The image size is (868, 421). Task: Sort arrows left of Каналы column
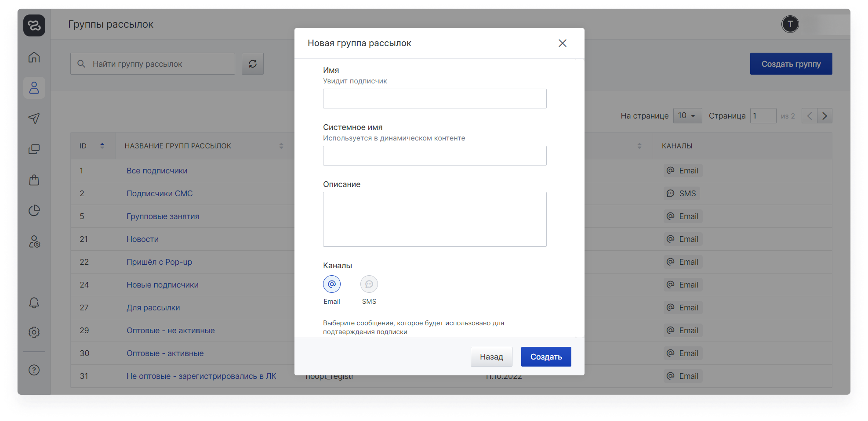(x=639, y=146)
